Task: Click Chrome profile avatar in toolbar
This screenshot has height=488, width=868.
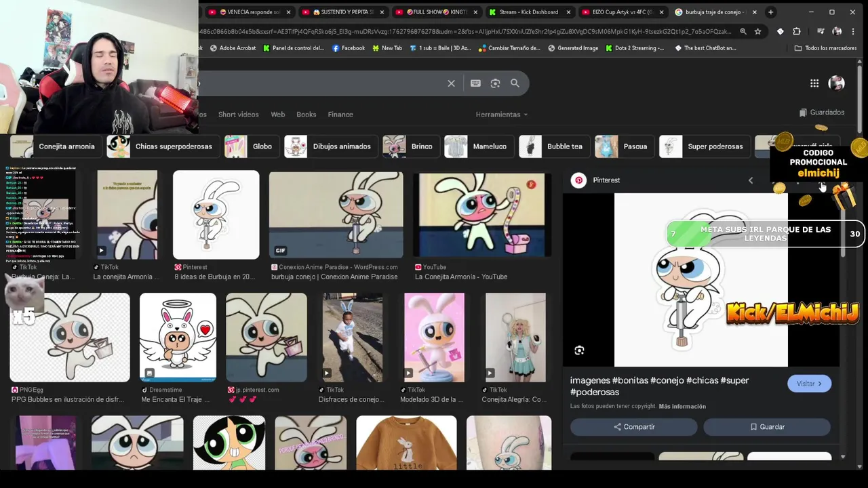Action: click(837, 31)
